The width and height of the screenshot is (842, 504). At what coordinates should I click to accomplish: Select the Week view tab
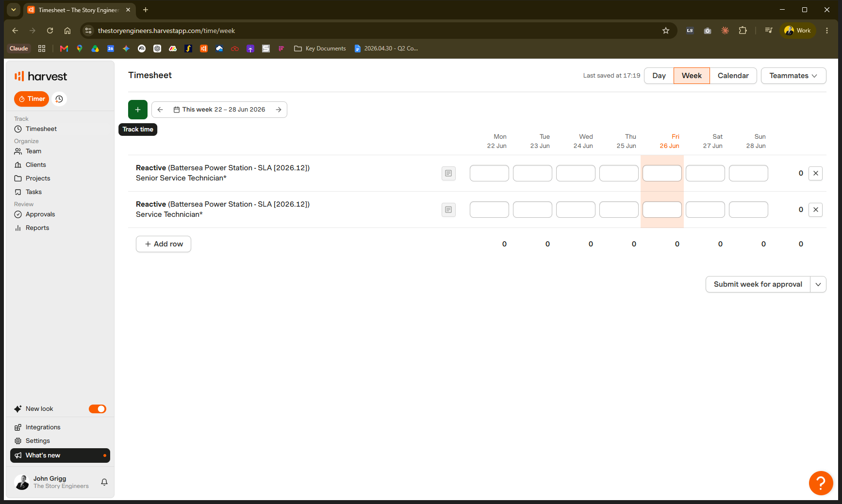click(x=692, y=76)
